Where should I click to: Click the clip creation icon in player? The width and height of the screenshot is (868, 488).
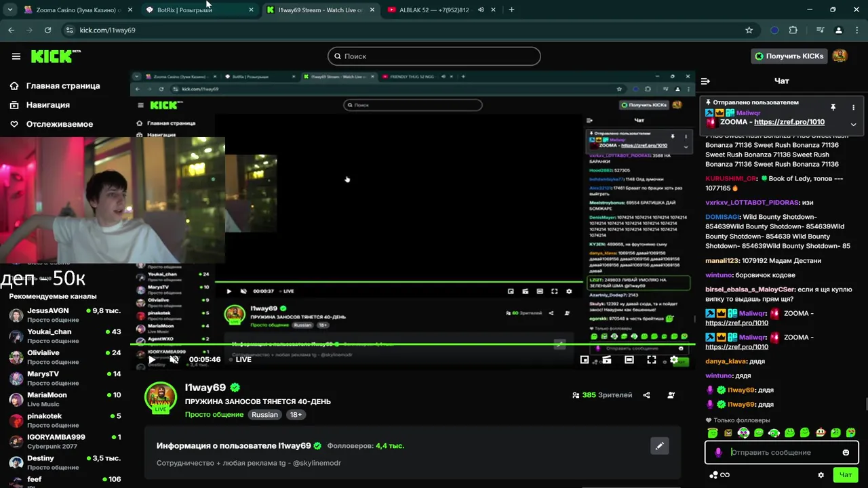607,360
